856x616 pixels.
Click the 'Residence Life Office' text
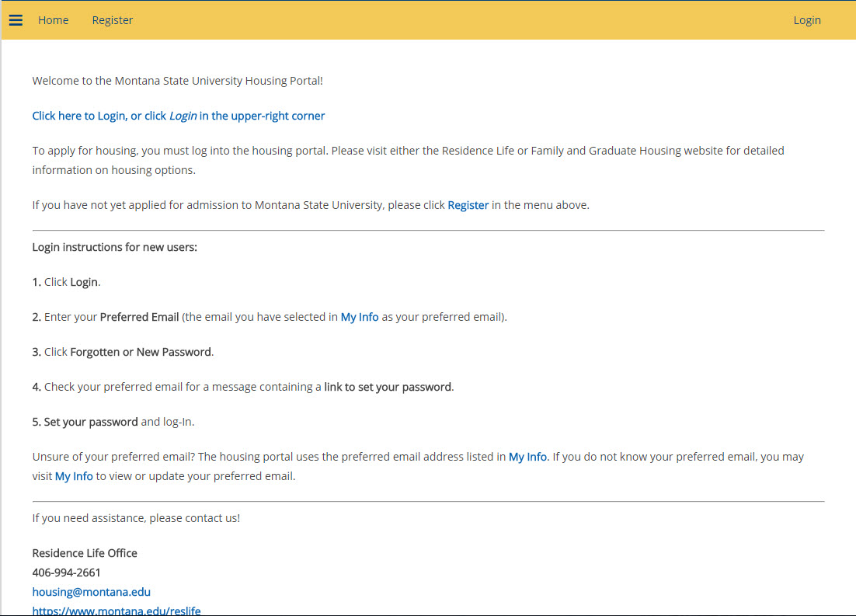[x=85, y=553]
